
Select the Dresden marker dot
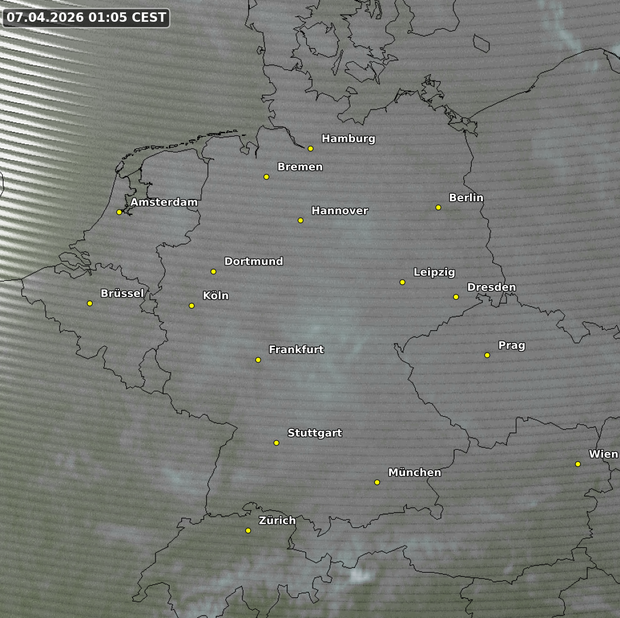(x=456, y=297)
